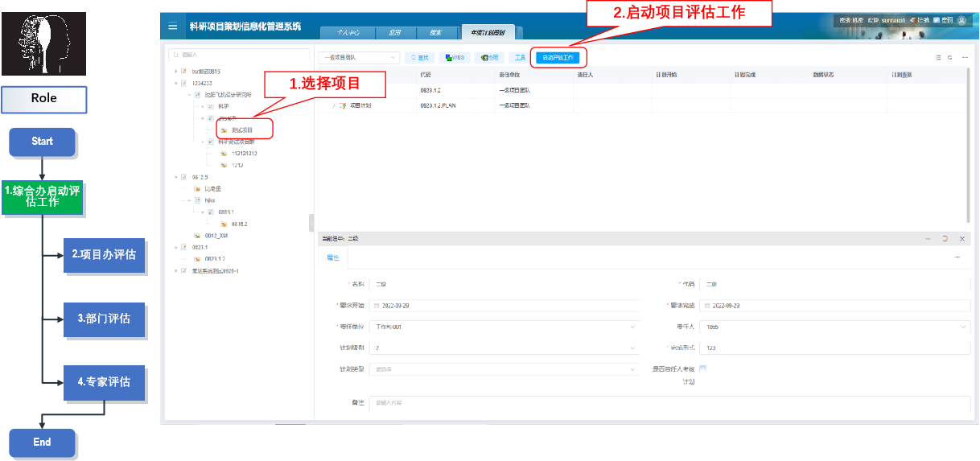Click the tree search input field
This screenshot has height=461, width=980.
(240, 56)
